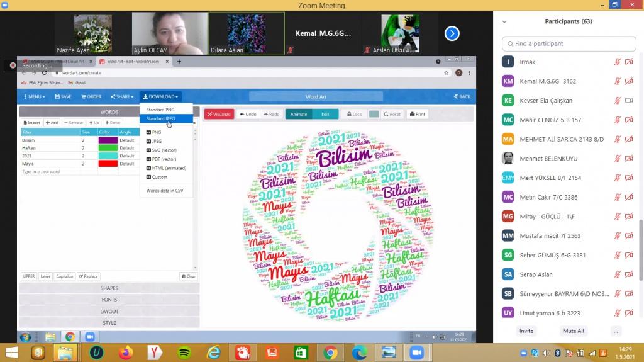The image size is (644, 362).
Task: Click the purple color swatch for Bilisim
Action: (x=108, y=140)
